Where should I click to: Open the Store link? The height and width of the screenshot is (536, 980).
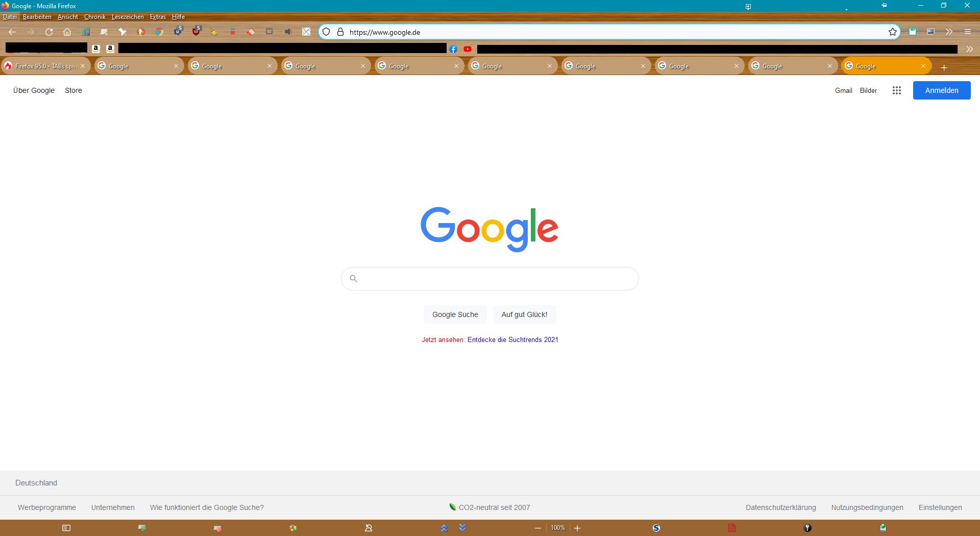(x=73, y=90)
